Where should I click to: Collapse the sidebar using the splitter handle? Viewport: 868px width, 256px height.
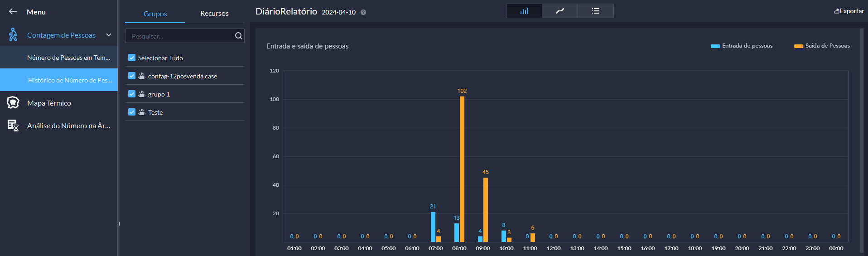119,224
